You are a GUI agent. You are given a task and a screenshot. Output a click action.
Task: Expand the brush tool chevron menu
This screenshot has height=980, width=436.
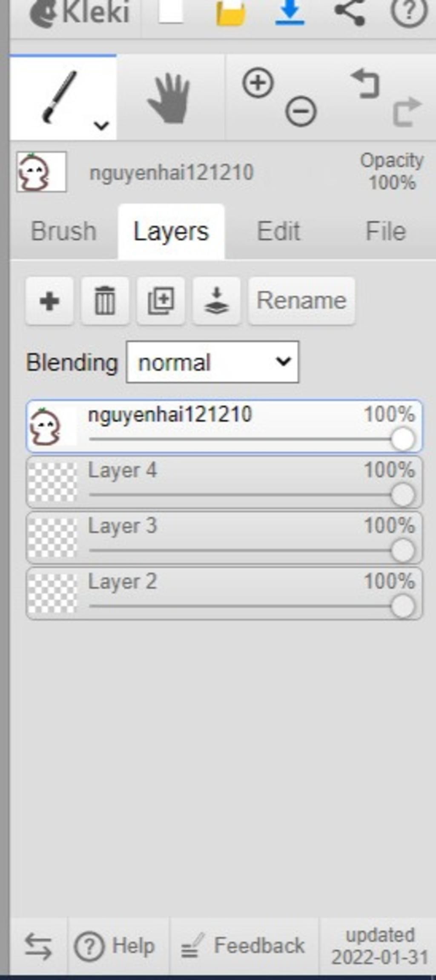(x=101, y=125)
